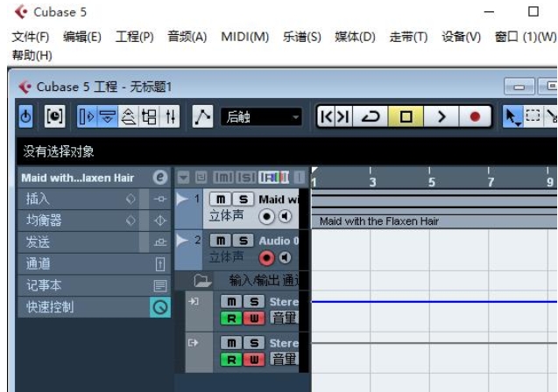Go to next marker transport button
This screenshot has height=392, width=558.
click(343, 116)
